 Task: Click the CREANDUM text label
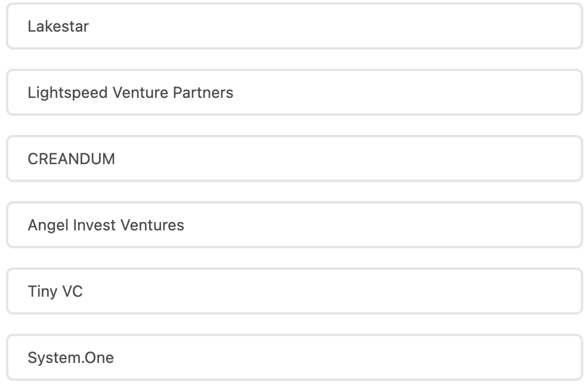click(x=71, y=159)
